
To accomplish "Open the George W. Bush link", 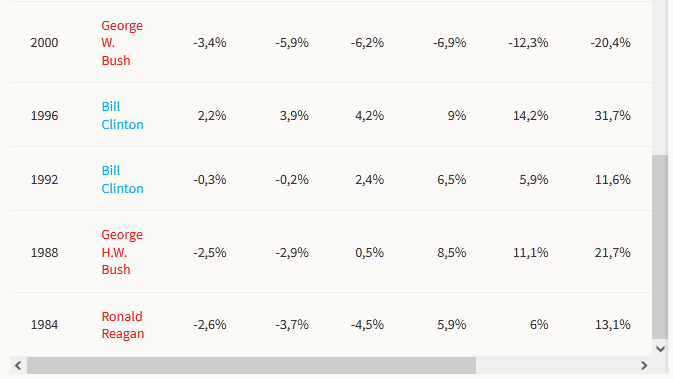I will coord(122,43).
